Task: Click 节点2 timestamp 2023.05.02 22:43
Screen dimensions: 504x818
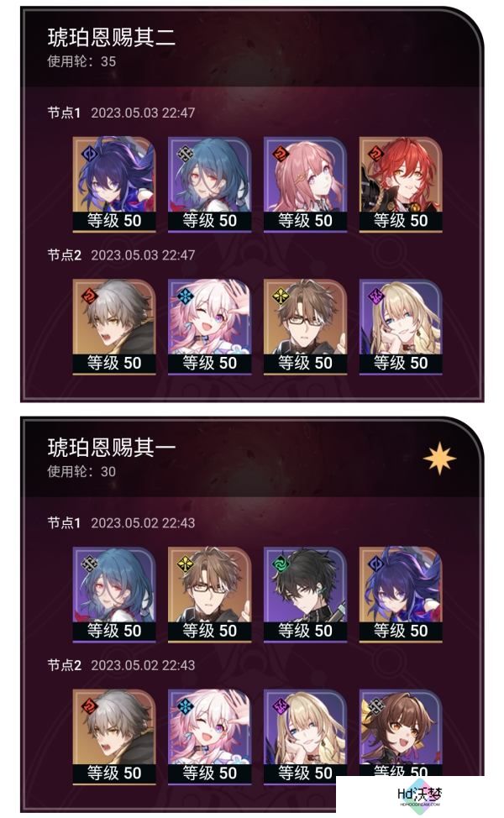Action: pyautogui.click(x=143, y=665)
